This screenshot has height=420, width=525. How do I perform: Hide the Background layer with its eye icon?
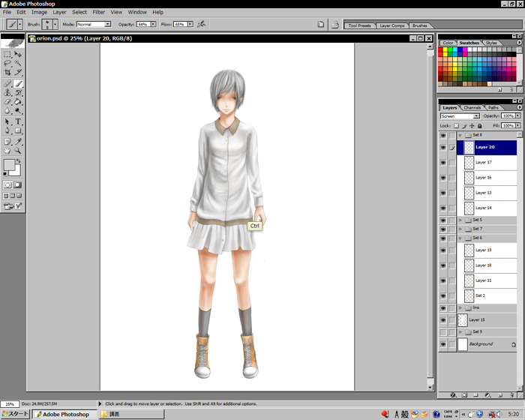(x=443, y=344)
